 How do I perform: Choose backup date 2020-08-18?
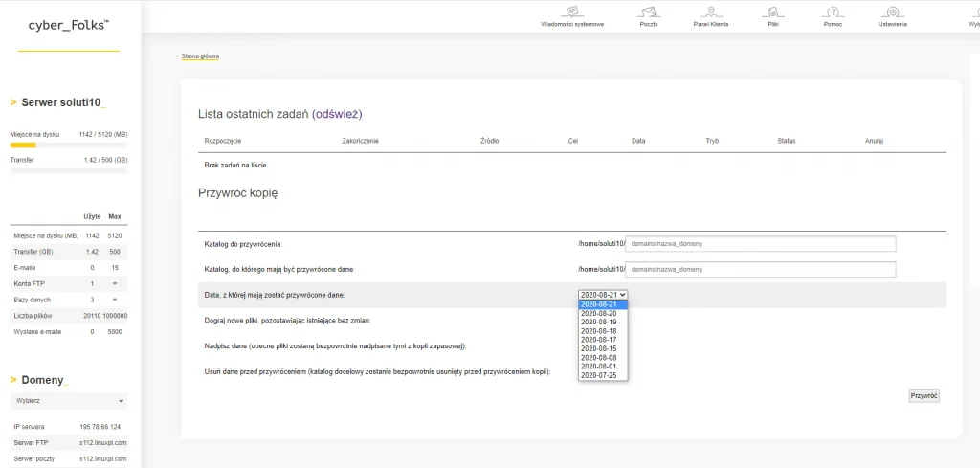tap(603, 330)
